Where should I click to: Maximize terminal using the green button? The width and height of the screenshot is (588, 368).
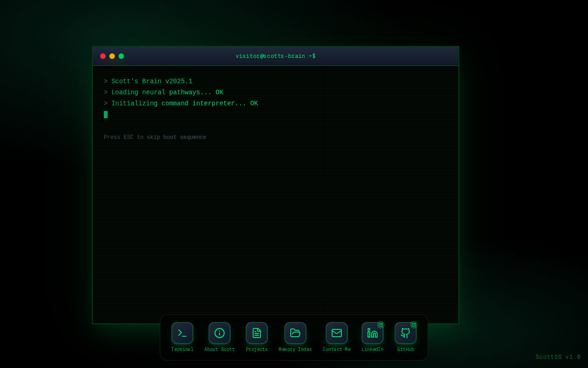tap(121, 56)
